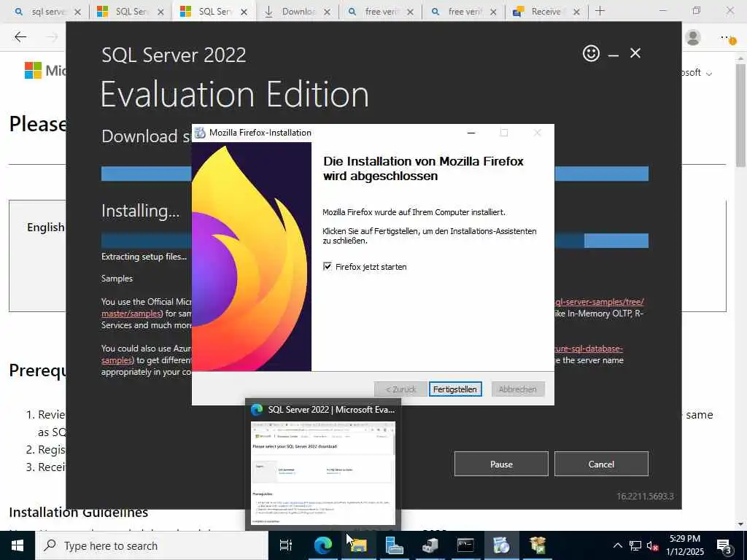This screenshot has height=560, width=747.
Task: Cancel the SQL Server installation
Action: (601, 464)
